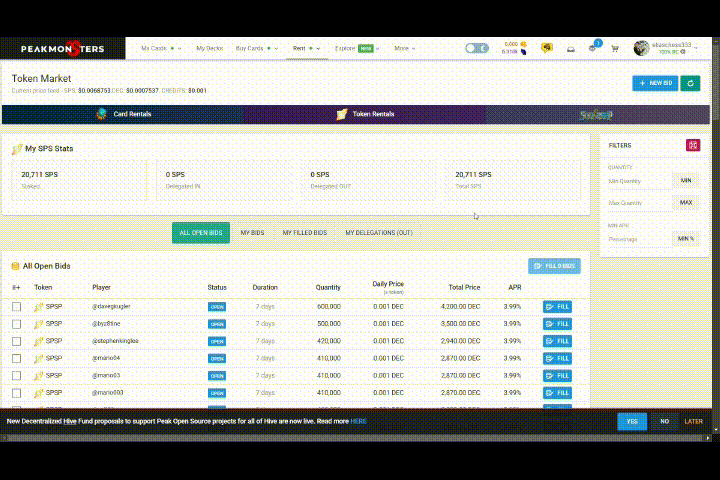720x480 pixels.
Task: Check the box for @byz81ne bid
Action: pos(17,324)
